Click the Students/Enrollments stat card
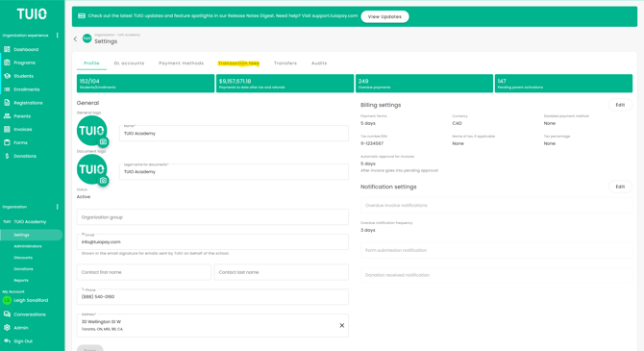This screenshot has width=644, height=351. point(145,84)
